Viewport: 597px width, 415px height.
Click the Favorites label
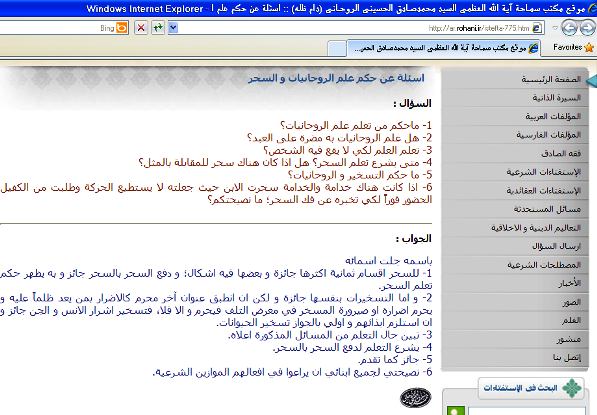point(568,47)
